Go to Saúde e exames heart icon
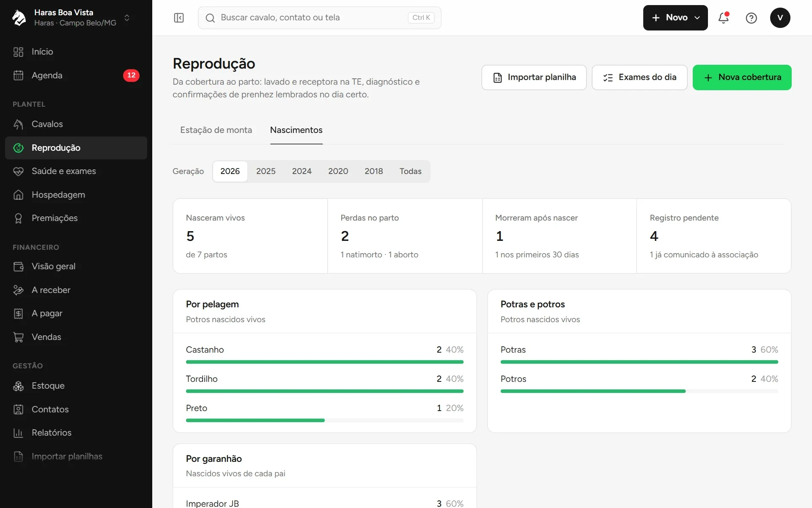 18,171
